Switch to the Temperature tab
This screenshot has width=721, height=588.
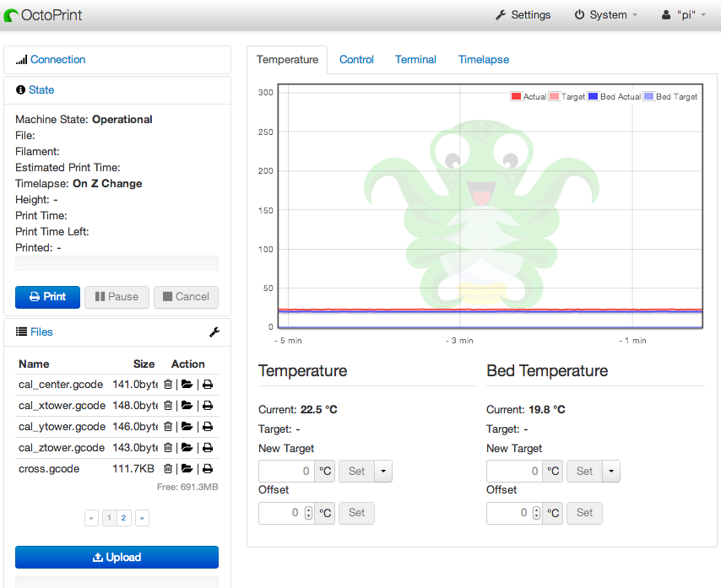tap(287, 60)
